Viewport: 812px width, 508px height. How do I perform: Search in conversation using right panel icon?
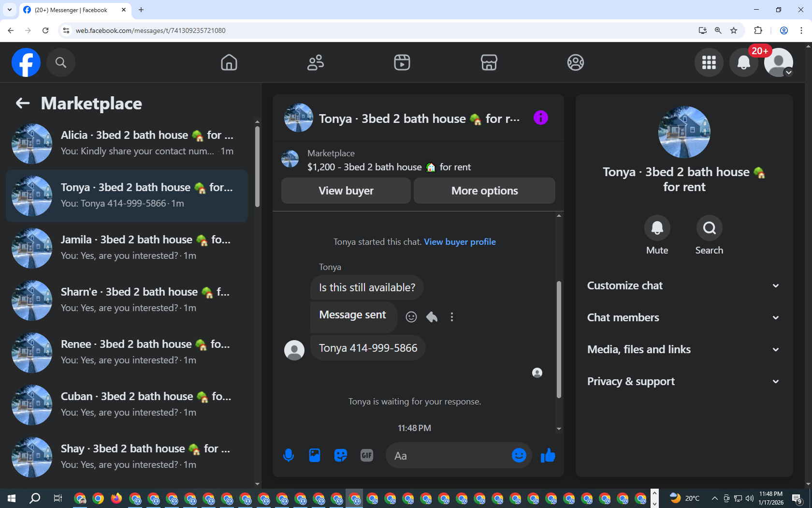[710, 228]
